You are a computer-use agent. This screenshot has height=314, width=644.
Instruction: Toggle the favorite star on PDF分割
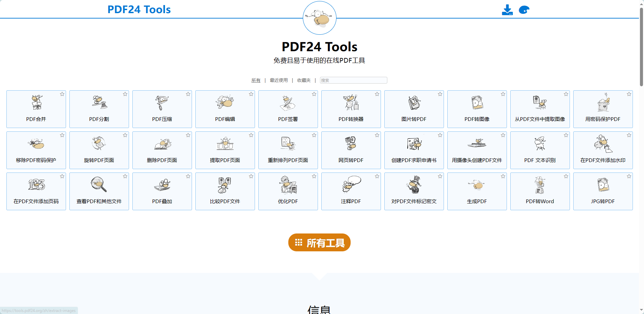click(x=125, y=94)
